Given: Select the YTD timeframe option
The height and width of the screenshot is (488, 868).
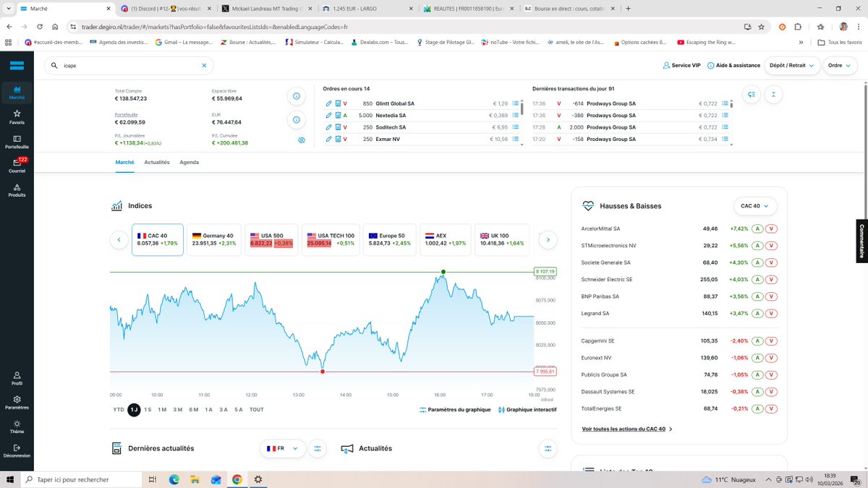Looking at the screenshot, I should coord(117,410).
